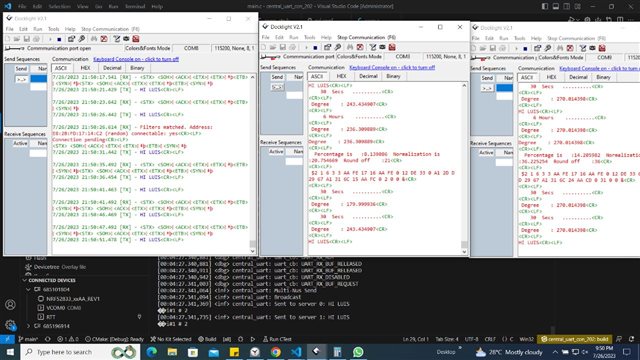640x360 pixels.
Task: Click Save Project icon in left Docklight window
Action: click(27, 39)
